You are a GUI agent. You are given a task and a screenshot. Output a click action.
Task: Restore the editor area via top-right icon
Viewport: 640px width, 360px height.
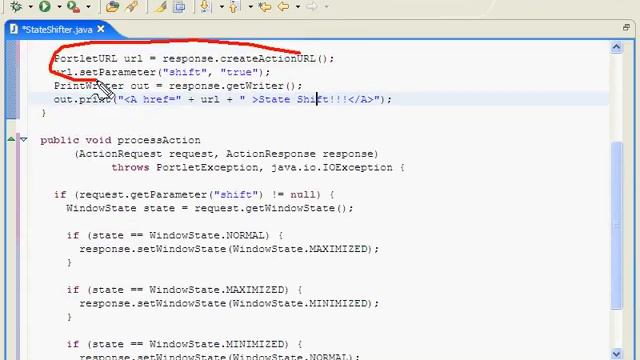coord(627,27)
